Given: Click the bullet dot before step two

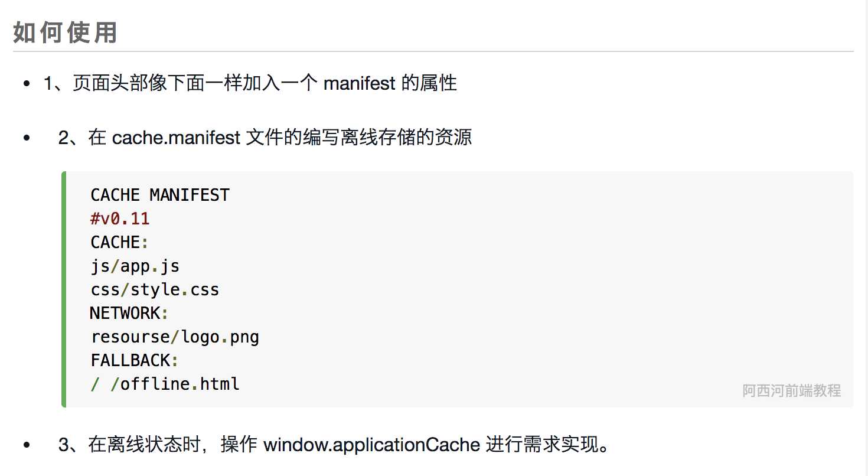Looking at the screenshot, I should [x=27, y=139].
